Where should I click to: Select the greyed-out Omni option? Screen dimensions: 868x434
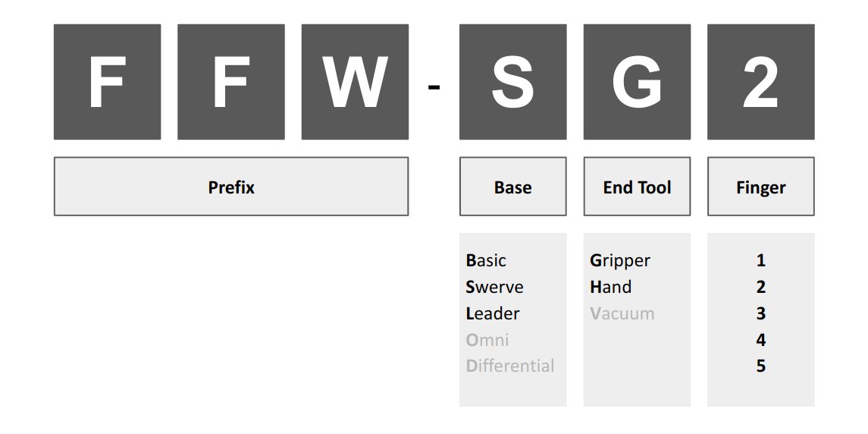pos(487,340)
